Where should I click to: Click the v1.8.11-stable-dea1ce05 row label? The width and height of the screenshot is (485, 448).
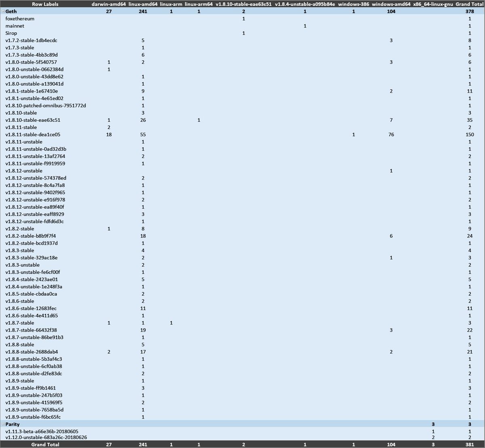pos(33,135)
